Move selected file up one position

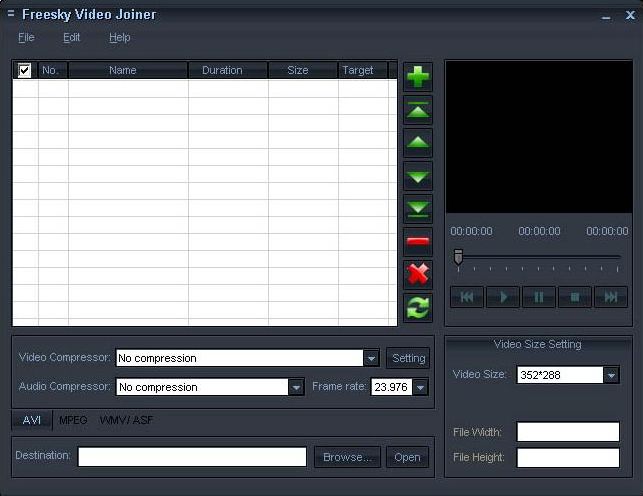[x=418, y=143]
